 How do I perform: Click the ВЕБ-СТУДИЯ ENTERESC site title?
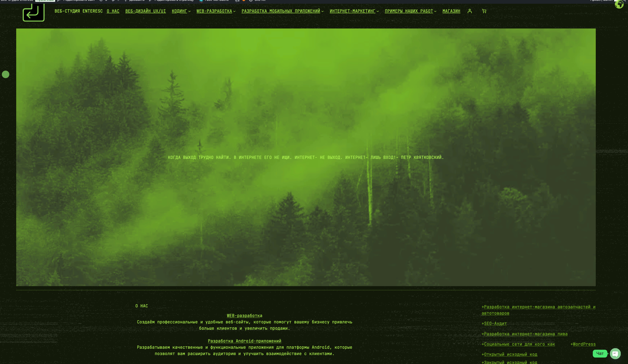click(78, 11)
